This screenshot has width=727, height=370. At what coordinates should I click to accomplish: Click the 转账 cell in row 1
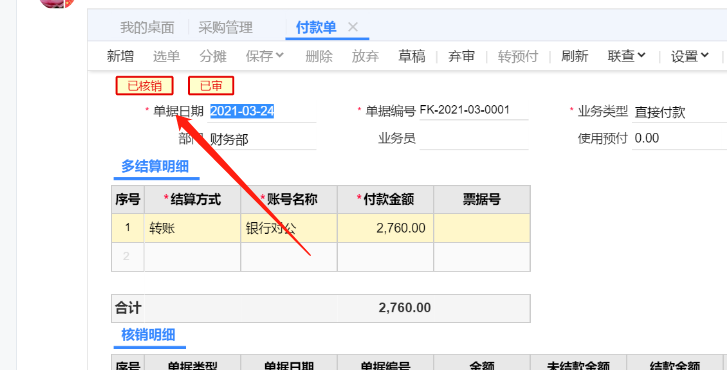(192, 228)
